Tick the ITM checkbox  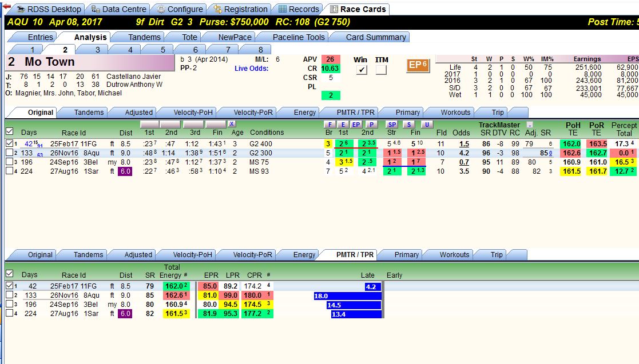(381, 70)
